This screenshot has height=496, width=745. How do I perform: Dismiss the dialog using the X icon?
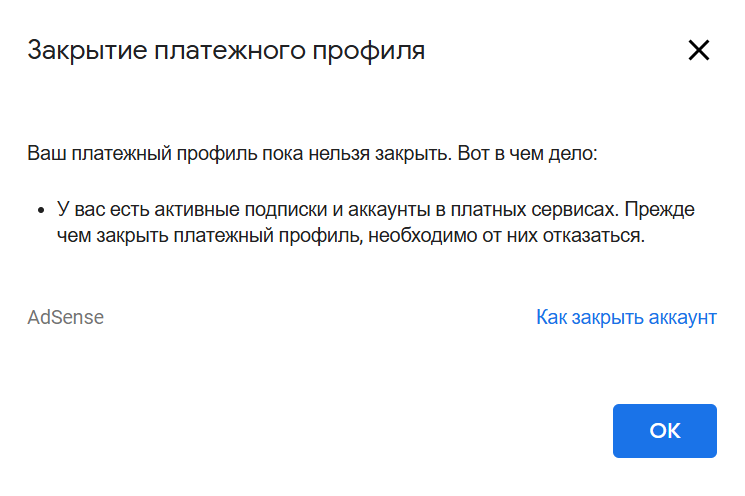[698, 51]
